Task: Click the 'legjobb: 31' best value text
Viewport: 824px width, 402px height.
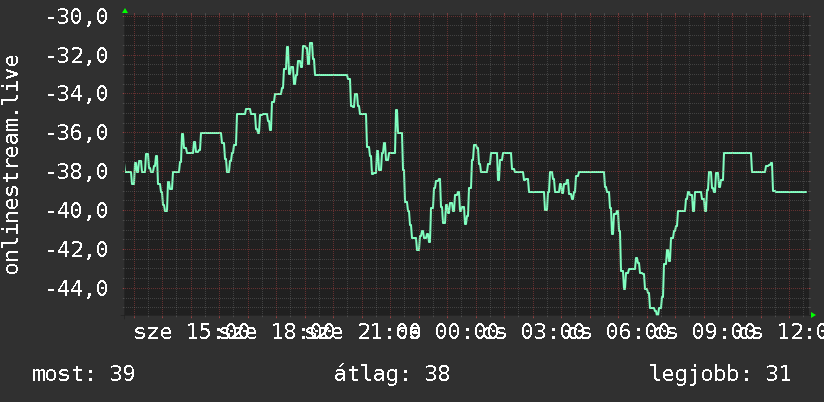Action: [x=720, y=374]
